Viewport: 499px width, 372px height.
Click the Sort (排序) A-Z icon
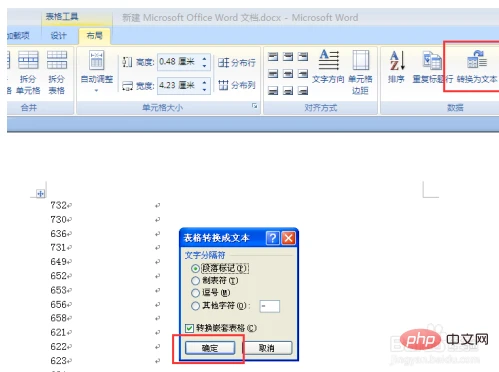397,61
